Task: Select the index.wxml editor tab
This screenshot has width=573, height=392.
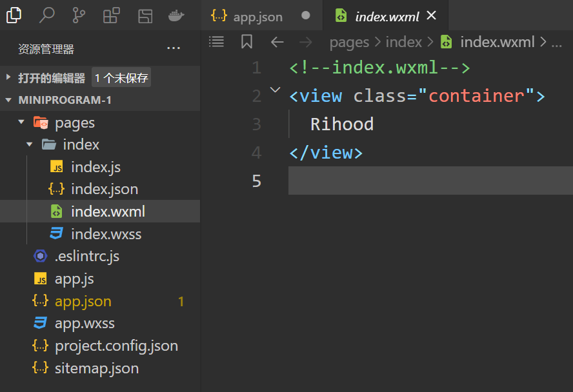Action: click(x=385, y=15)
